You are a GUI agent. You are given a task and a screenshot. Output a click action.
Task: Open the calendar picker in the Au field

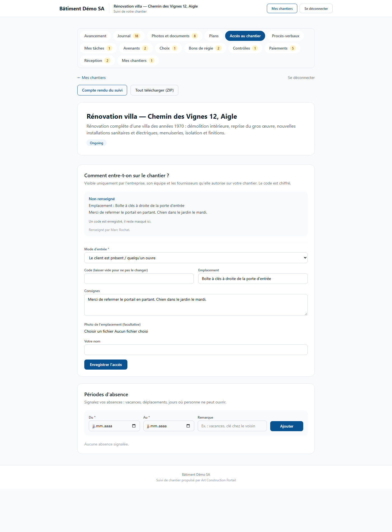click(188, 426)
